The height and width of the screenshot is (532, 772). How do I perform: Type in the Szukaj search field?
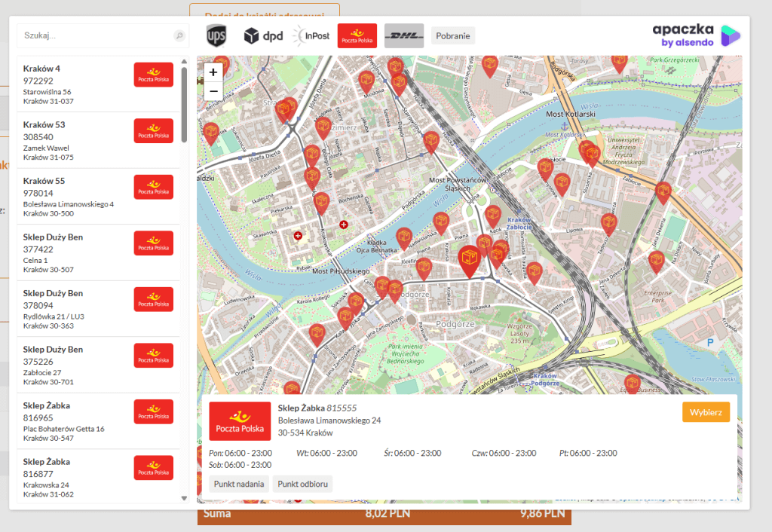96,35
